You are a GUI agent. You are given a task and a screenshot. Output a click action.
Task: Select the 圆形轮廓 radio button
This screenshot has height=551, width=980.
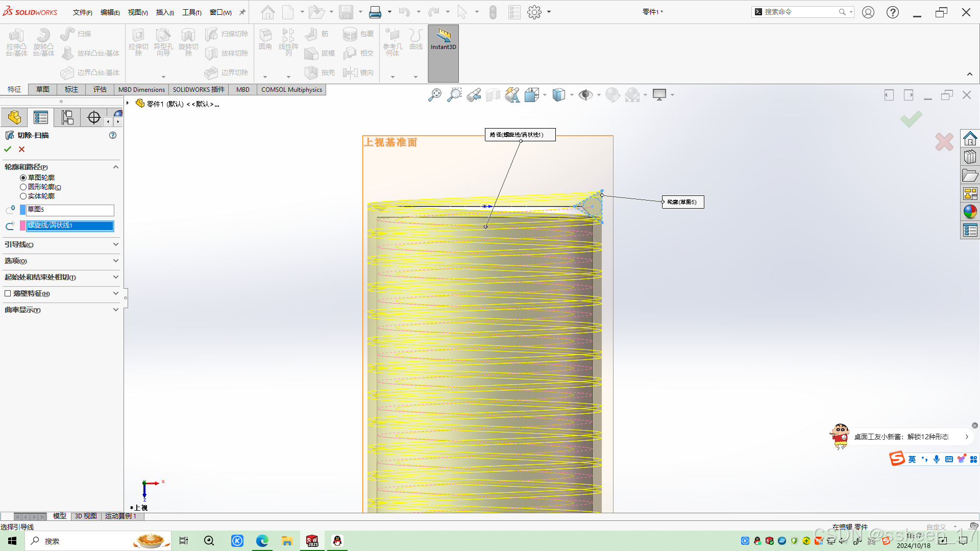click(23, 187)
